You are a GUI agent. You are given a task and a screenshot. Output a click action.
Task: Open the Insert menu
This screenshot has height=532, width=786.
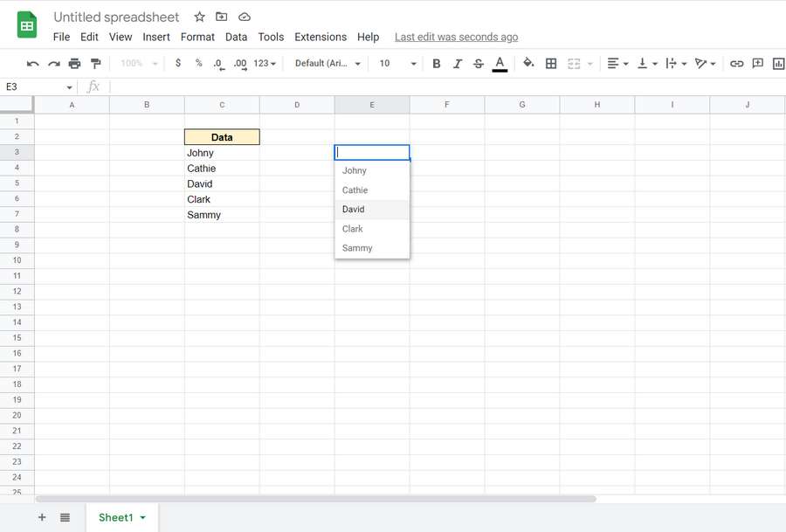pyautogui.click(x=156, y=37)
